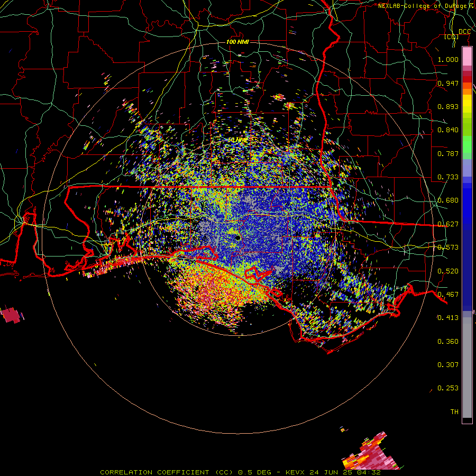Click the Correlation Coefficient KEVX caption at the bottom
Image resolution: width=476 pixels, height=476 pixels.
point(240,472)
